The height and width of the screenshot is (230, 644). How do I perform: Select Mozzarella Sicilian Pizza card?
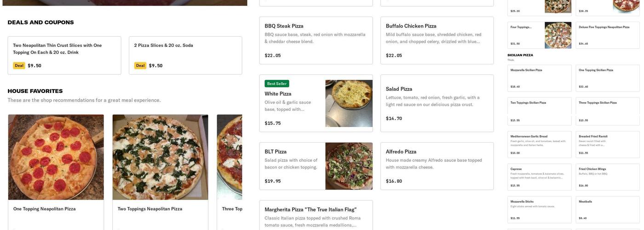point(539,78)
